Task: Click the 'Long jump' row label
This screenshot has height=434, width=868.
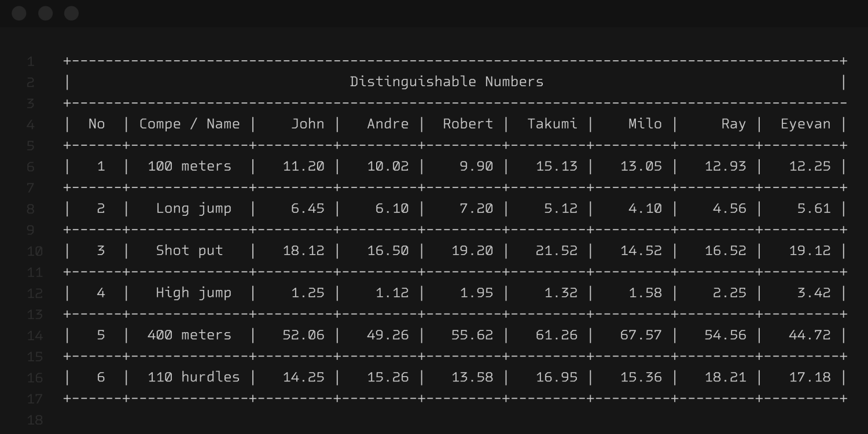Action: pyautogui.click(x=193, y=208)
